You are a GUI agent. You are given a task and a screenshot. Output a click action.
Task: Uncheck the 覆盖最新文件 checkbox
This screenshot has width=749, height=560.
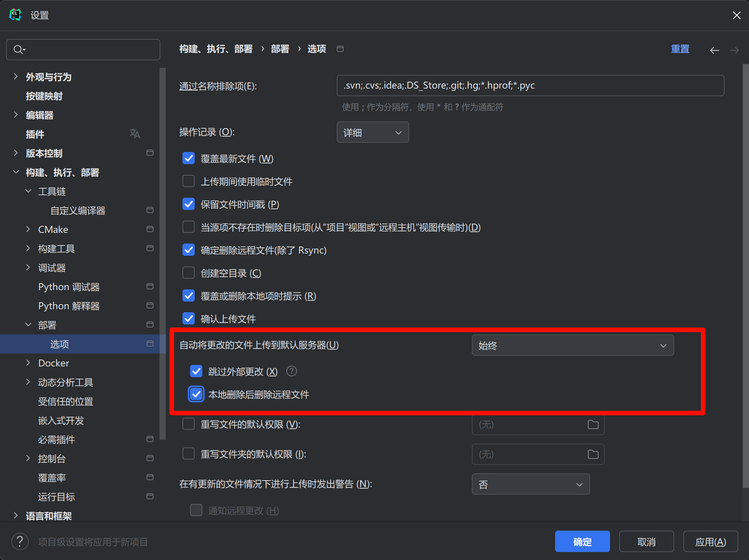tap(189, 158)
